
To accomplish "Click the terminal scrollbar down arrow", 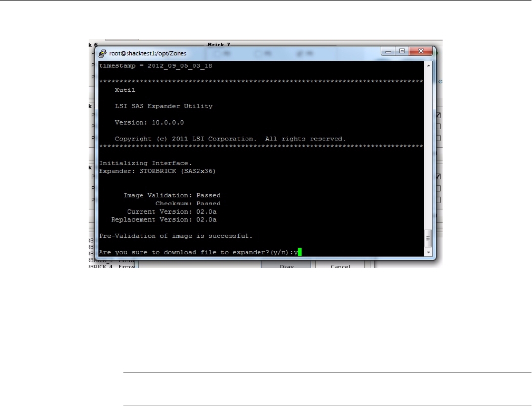I will (x=428, y=253).
